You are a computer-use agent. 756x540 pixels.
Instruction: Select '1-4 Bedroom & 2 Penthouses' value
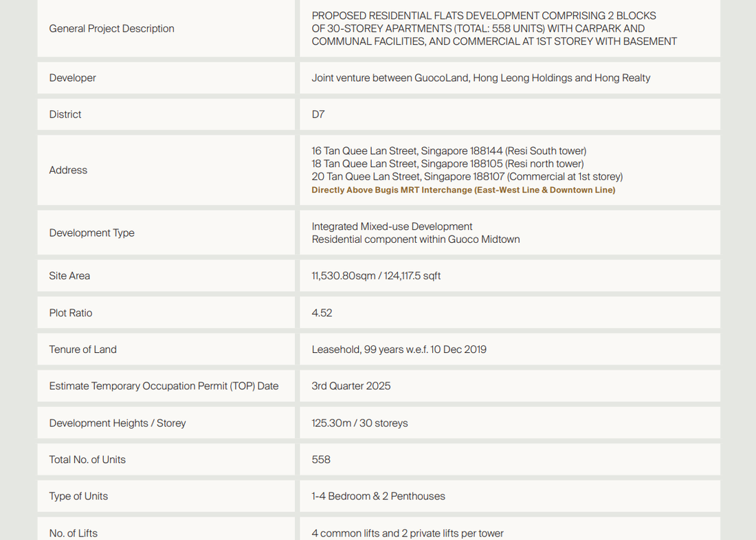pyautogui.click(x=379, y=496)
